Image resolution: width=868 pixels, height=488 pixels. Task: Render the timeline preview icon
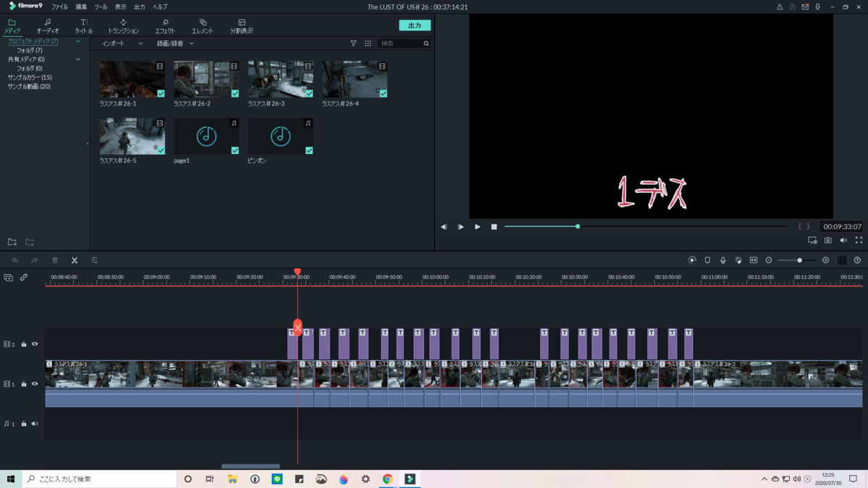coord(692,260)
